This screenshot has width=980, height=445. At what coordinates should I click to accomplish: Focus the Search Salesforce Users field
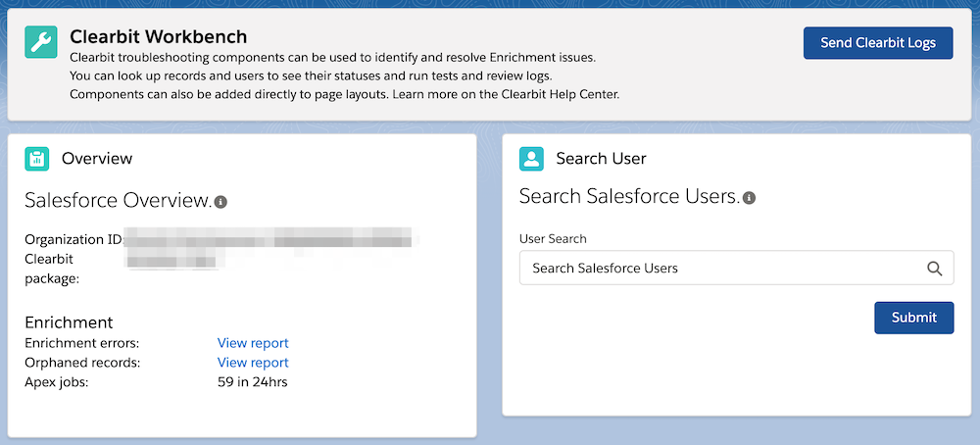[x=736, y=269]
